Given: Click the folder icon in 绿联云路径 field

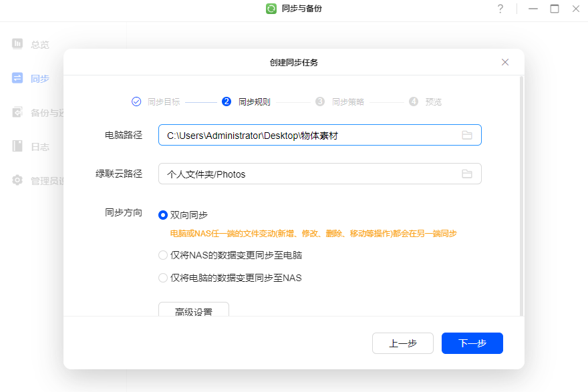Looking at the screenshot, I should [x=467, y=174].
